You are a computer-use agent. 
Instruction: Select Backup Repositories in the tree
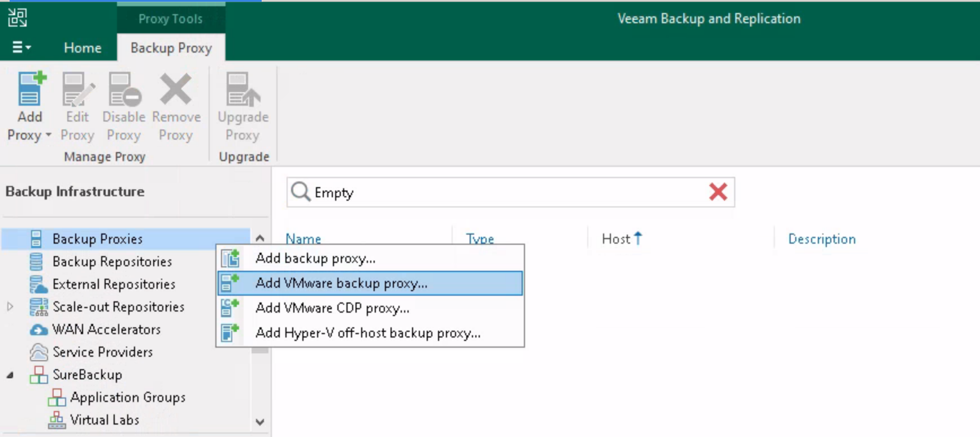pyautogui.click(x=112, y=262)
